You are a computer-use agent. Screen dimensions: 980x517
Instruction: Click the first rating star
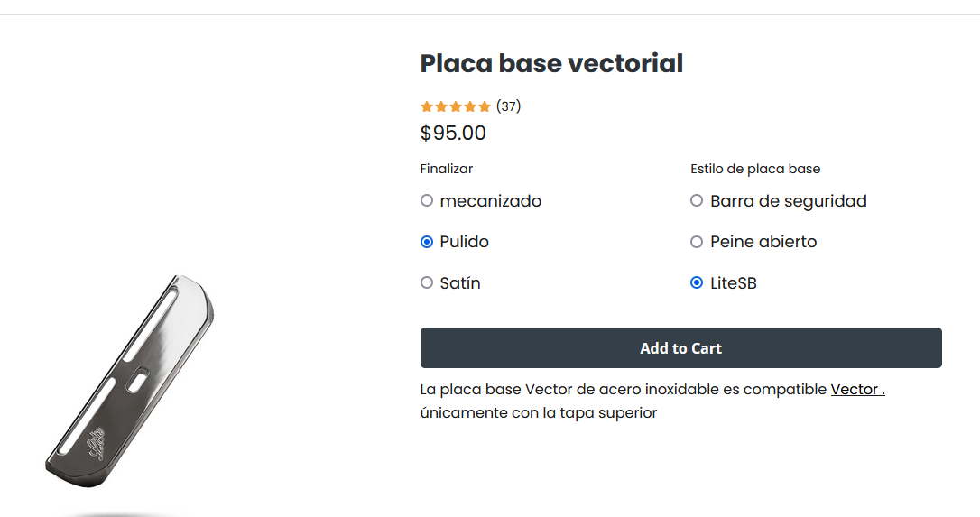pos(427,106)
